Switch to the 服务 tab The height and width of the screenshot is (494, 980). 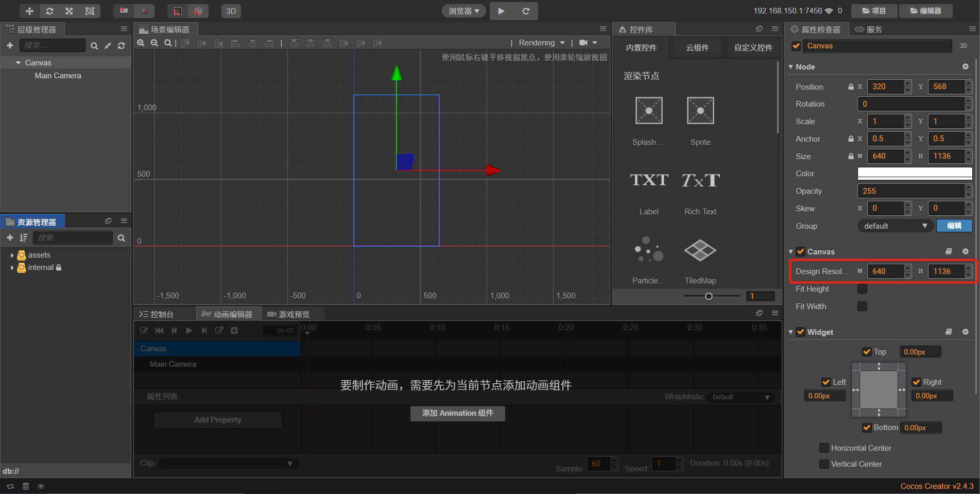pyautogui.click(x=869, y=29)
